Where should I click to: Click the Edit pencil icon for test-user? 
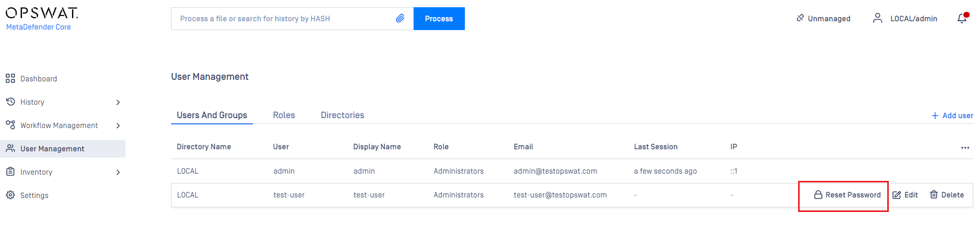(x=897, y=195)
